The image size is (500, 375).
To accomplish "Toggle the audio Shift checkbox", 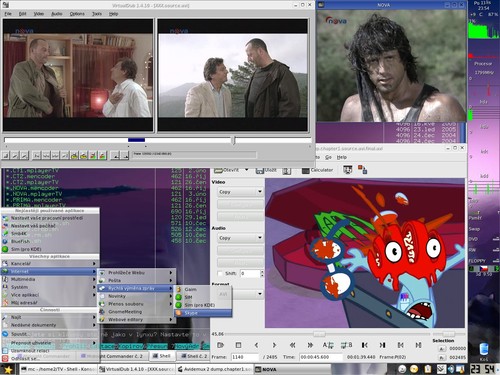I will pyautogui.click(x=220, y=274).
